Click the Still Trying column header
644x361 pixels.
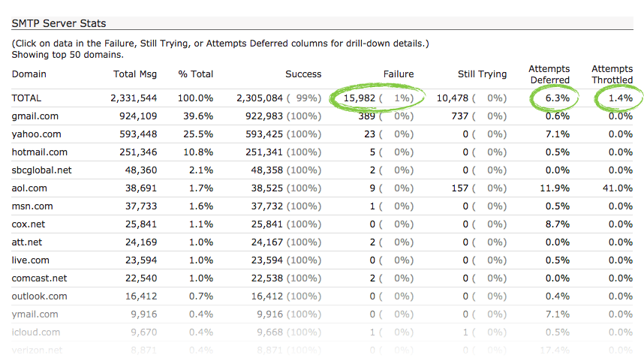tap(482, 74)
